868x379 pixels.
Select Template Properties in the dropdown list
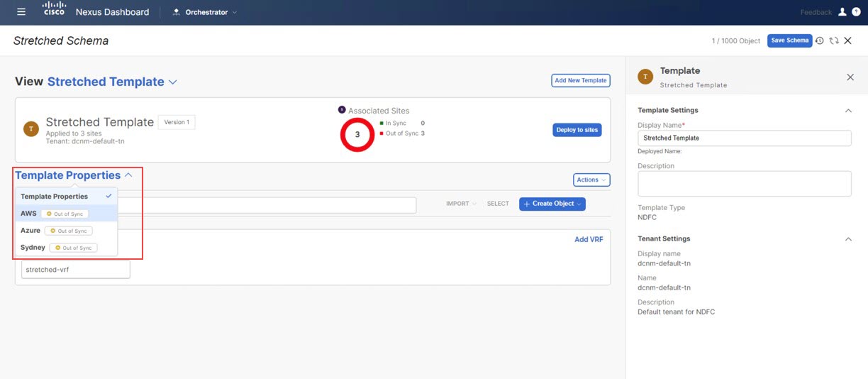pyautogui.click(x=67, y=196)
